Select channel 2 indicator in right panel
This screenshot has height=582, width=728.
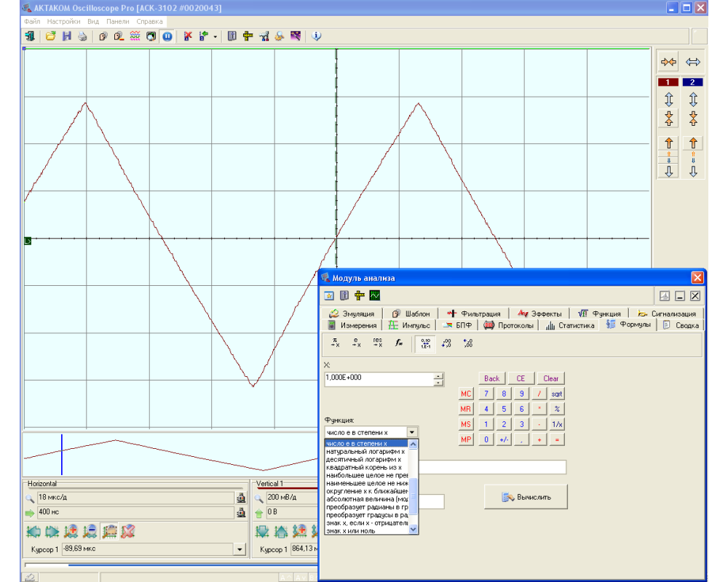click(x=693, y=82)
